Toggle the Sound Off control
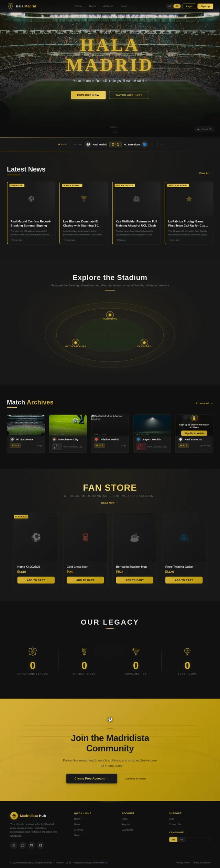Viewport: 220px width, 868px height. pyautogui.click(x=205, y=129)
